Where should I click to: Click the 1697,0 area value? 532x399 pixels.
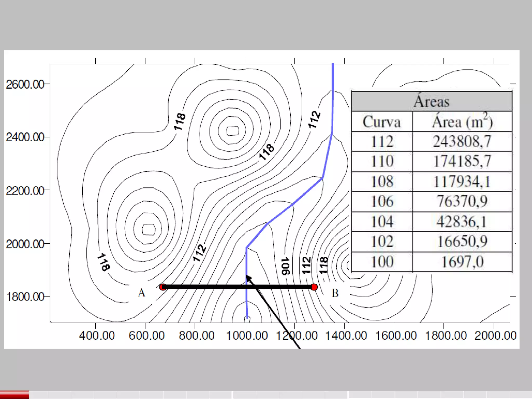pos(462,262)
